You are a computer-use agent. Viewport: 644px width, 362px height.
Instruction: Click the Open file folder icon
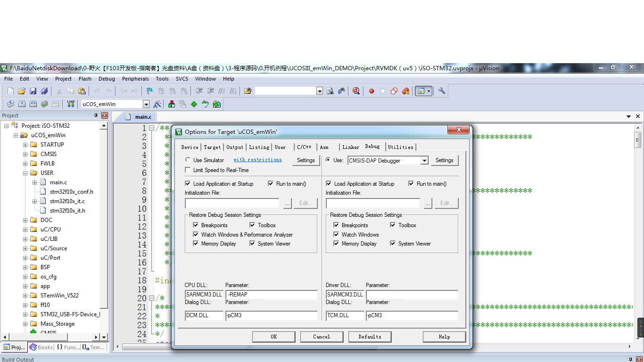tap(22, 91)
